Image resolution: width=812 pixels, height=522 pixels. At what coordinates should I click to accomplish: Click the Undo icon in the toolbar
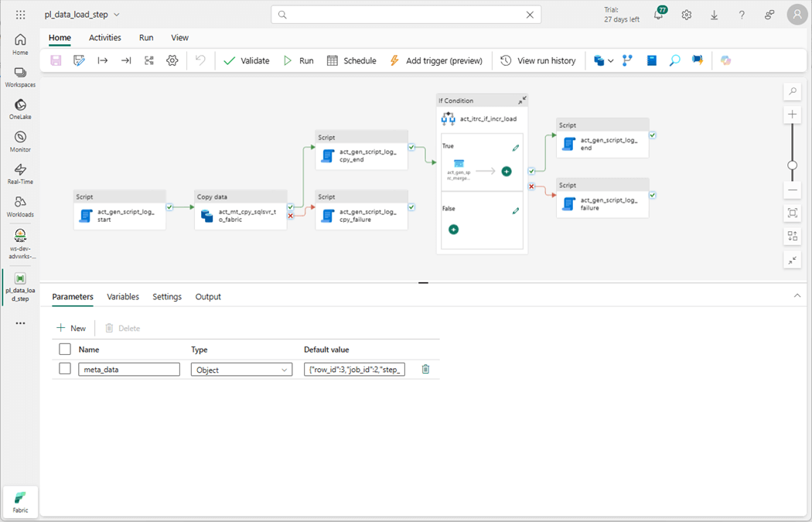point(200,60)
